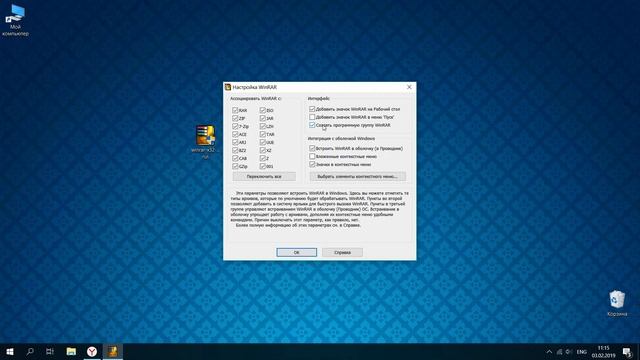Image resolution: width=640 pixels, height=360 pixels.
Task: Close the WinRAR setup dialog
Action: [409, 87]
